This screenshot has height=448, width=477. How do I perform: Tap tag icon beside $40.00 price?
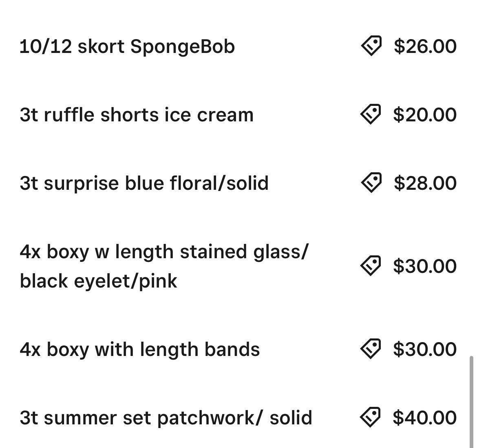click(371, 417)
